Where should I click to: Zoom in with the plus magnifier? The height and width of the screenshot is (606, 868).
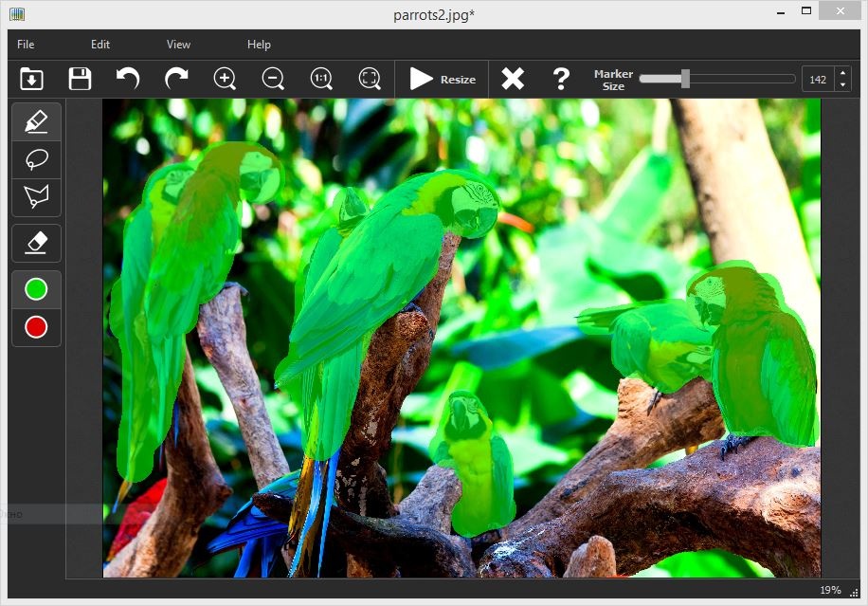click(x=225, y=79)
